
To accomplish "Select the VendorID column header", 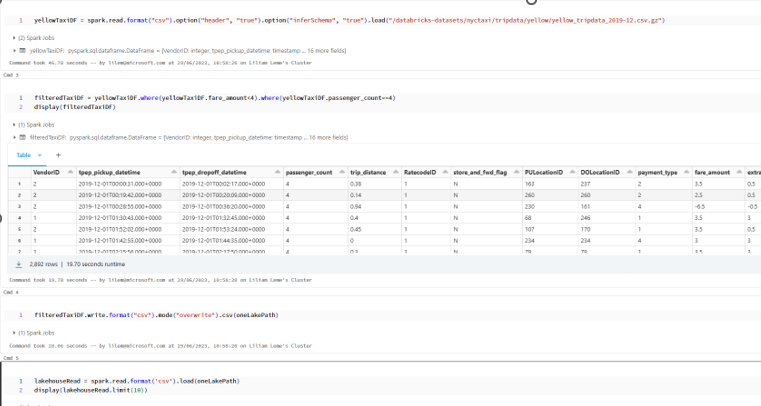I will point(46,172).
